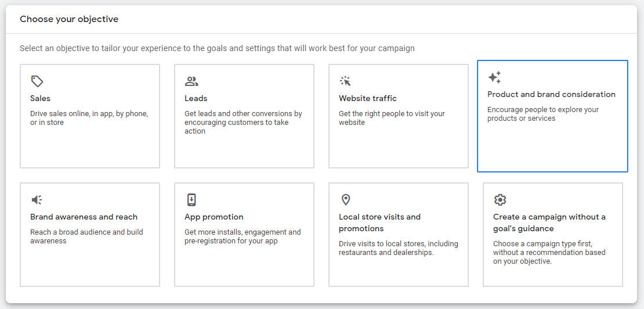Click the Leads people icon
Screen dimensions: 644x309
[191, 81]
